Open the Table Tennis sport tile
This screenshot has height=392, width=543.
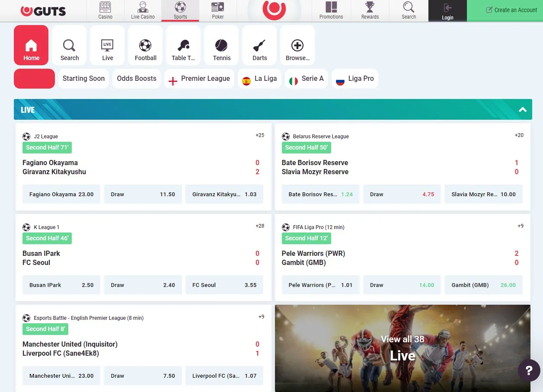point(183,45)
